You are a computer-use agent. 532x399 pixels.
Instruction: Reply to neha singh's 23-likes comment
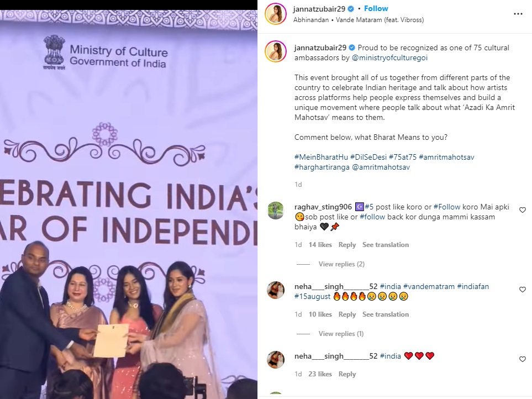pos(347,374)
